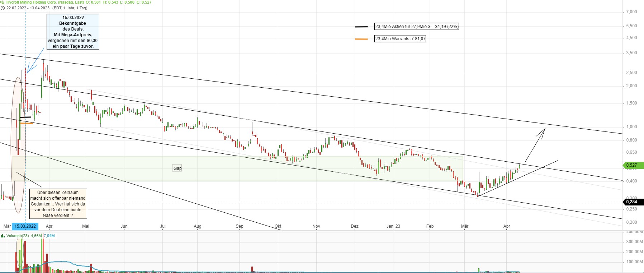Open the '(EDT, 1 Jahr, 1 Tag)' interval setting

[70, 8]
